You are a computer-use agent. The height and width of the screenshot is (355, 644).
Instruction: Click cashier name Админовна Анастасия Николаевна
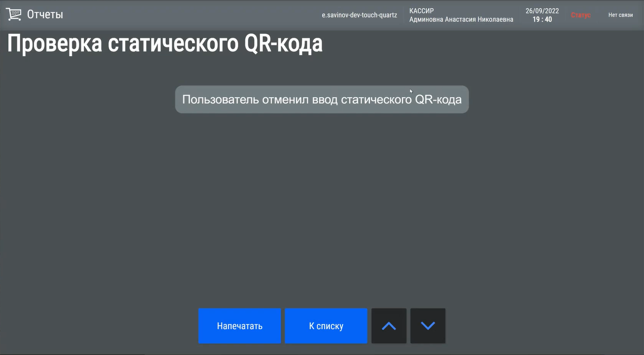click(x=461, y=20)
